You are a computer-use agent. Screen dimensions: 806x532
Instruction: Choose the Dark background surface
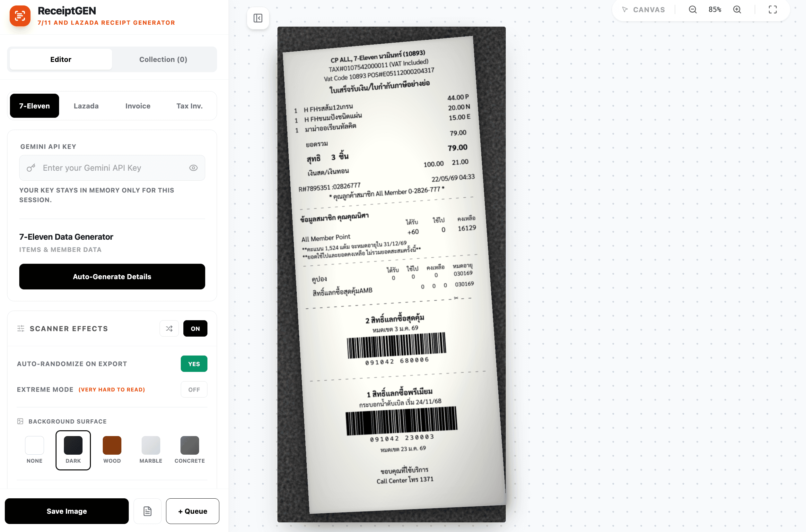73,450
